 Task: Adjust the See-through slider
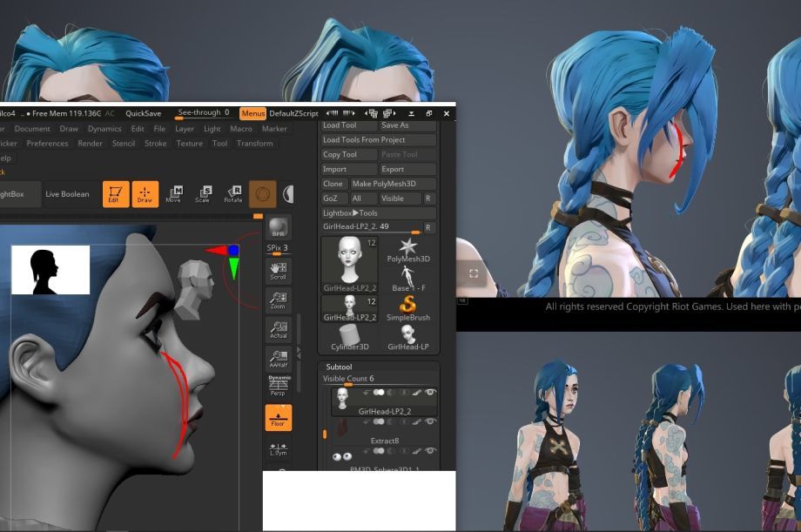tap(203, 113)
